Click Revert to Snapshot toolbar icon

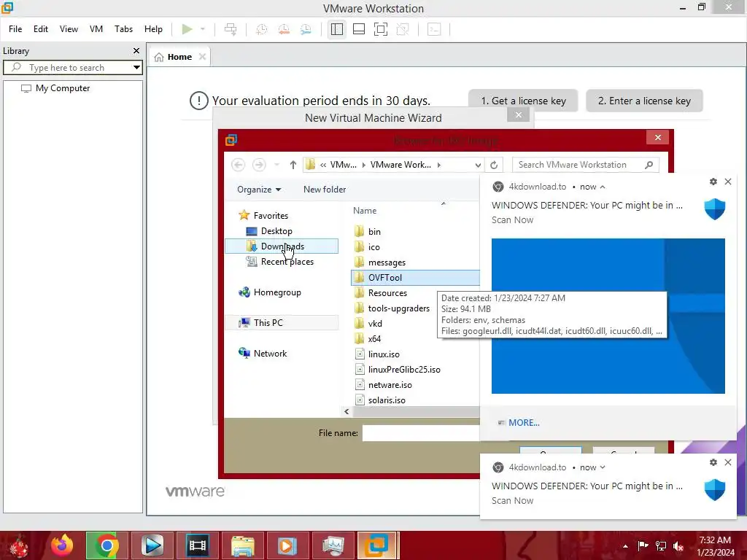pos(284,29)
